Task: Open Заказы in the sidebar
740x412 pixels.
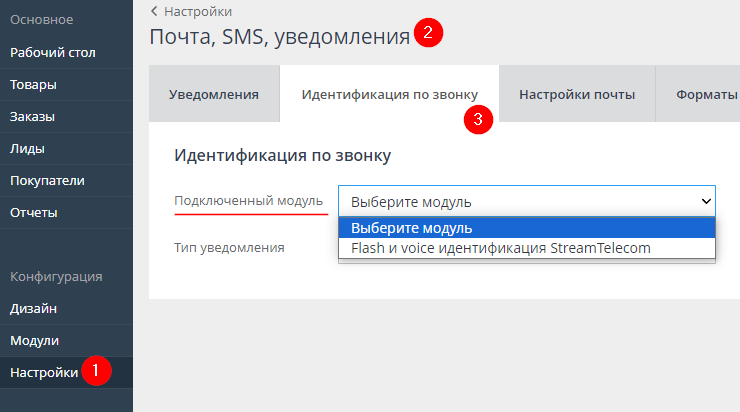Action: pyautogui.click(x=32, y=116)
